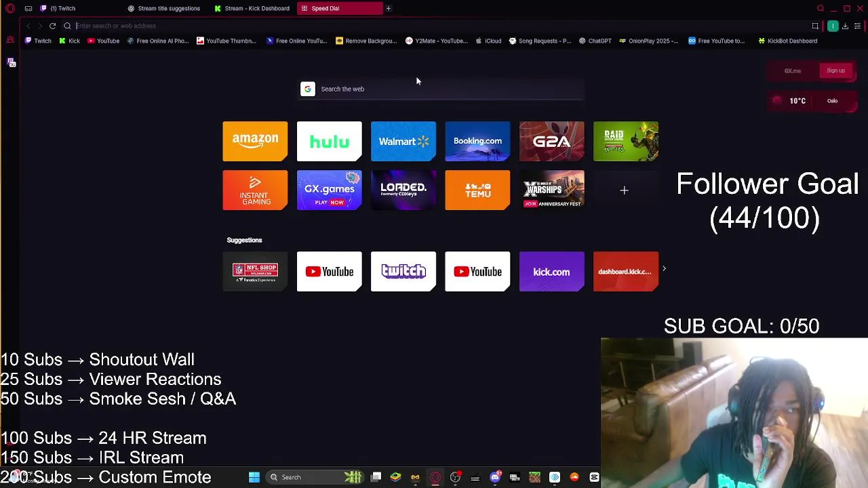Open the Hulu speed dial tile
Image resolution: width=868 pixels, height=488 pixels.
(329, 141)
